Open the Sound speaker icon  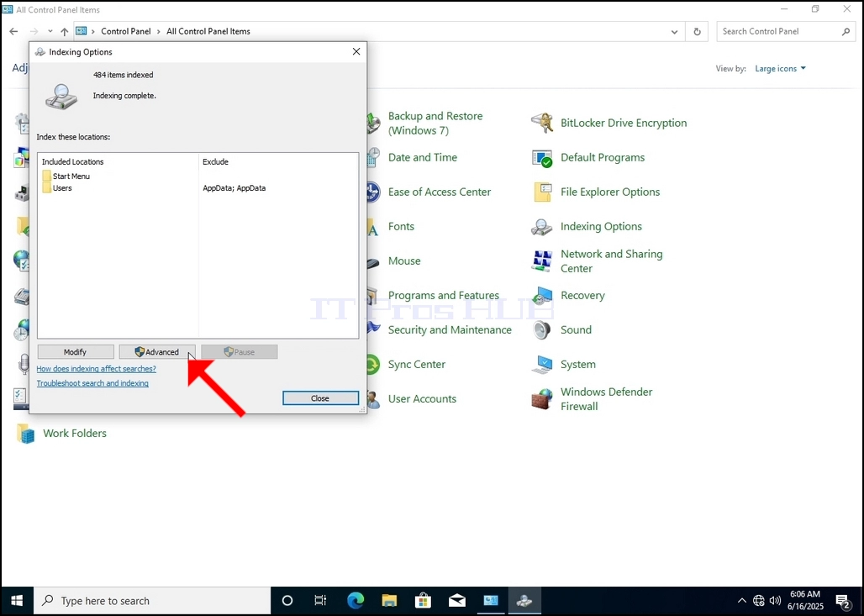coord(542,330)
